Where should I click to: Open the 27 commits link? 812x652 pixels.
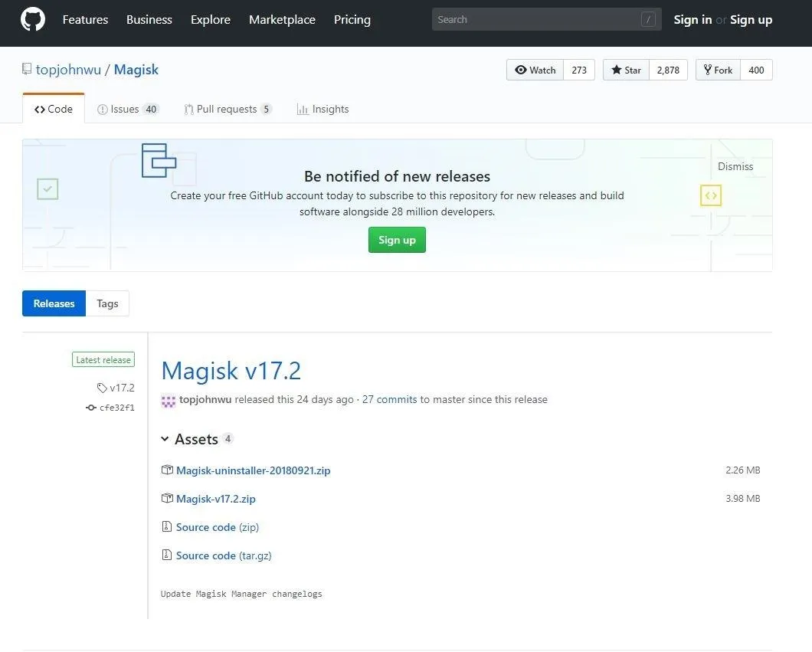389,399
